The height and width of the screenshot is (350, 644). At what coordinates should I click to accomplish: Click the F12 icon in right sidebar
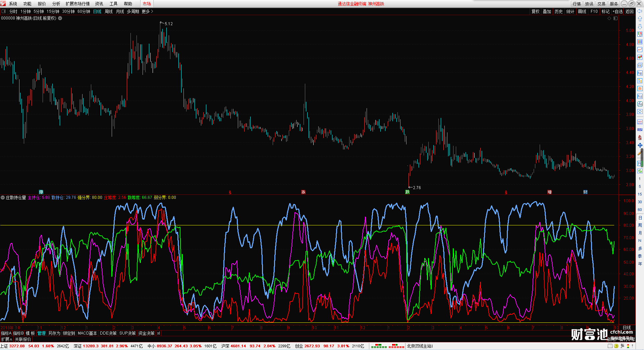[640, 96]
